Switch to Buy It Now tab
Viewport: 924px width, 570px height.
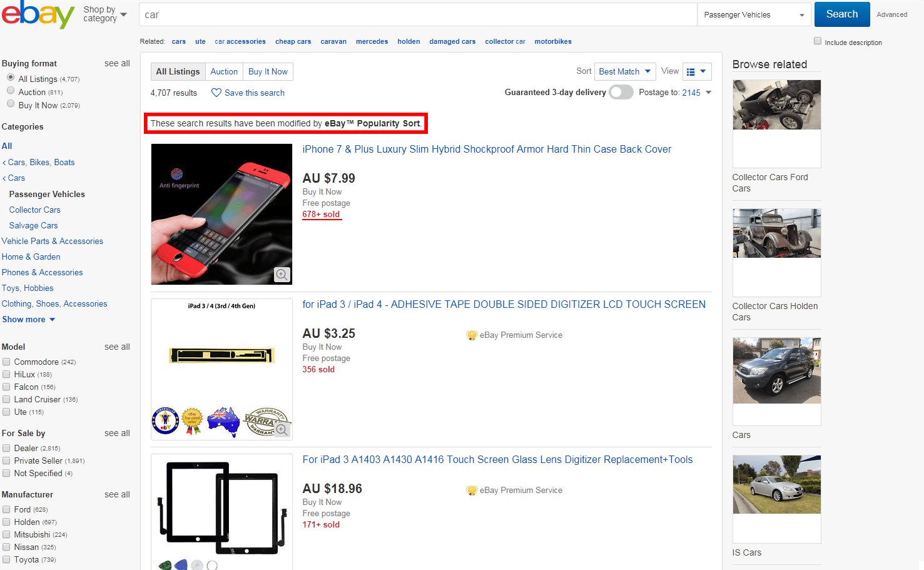click(268, 71)
